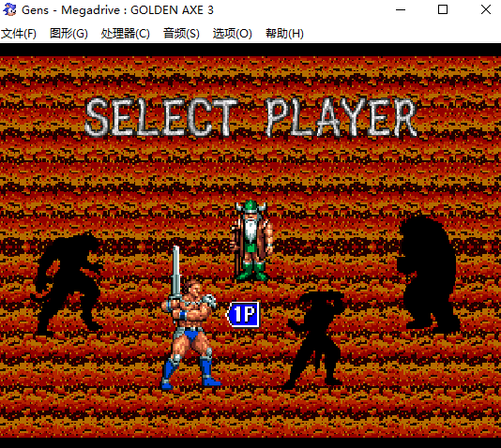Image resolution: width=501 pixels, height=448 pixels.
Task: Open the 选项(O) options menu
Action: 233,34
